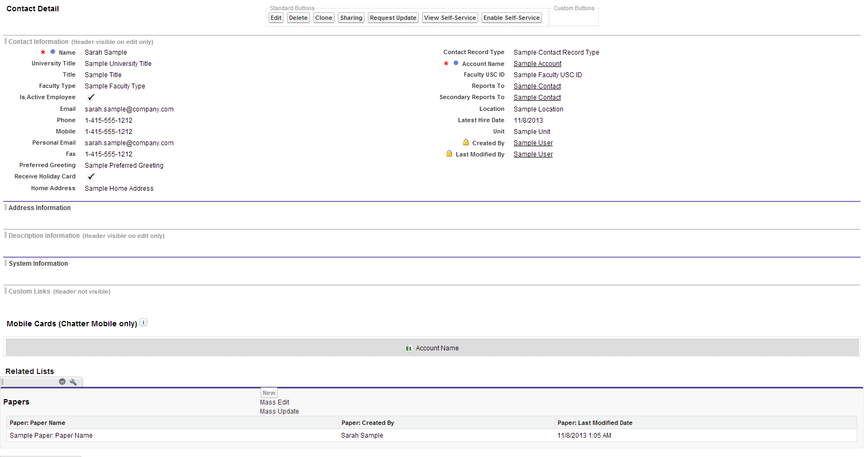Select the Home Address field label
This screenshot has width=868, height=457.
pos(53,188)
